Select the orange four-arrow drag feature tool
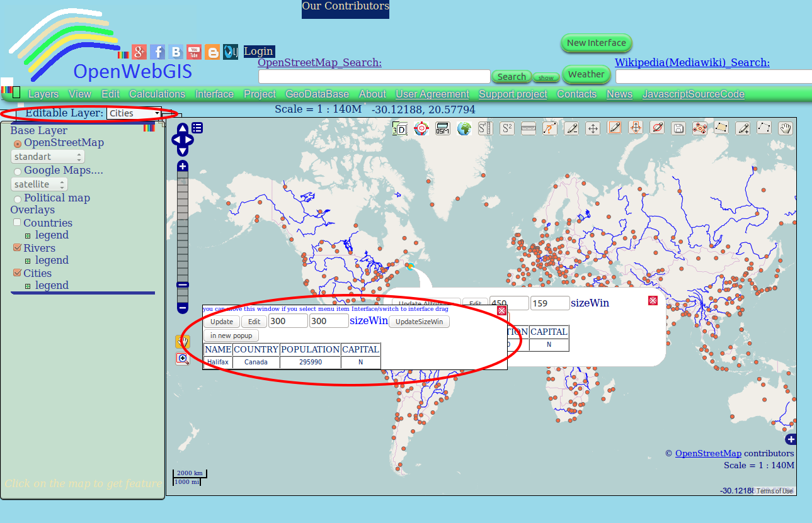Image resolution: width=812 pixels, height=523 pixels. (x=636, y=128)
